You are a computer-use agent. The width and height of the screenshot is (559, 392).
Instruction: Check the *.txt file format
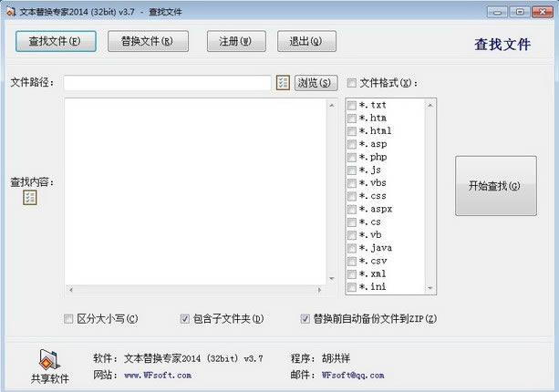[352, 105]
